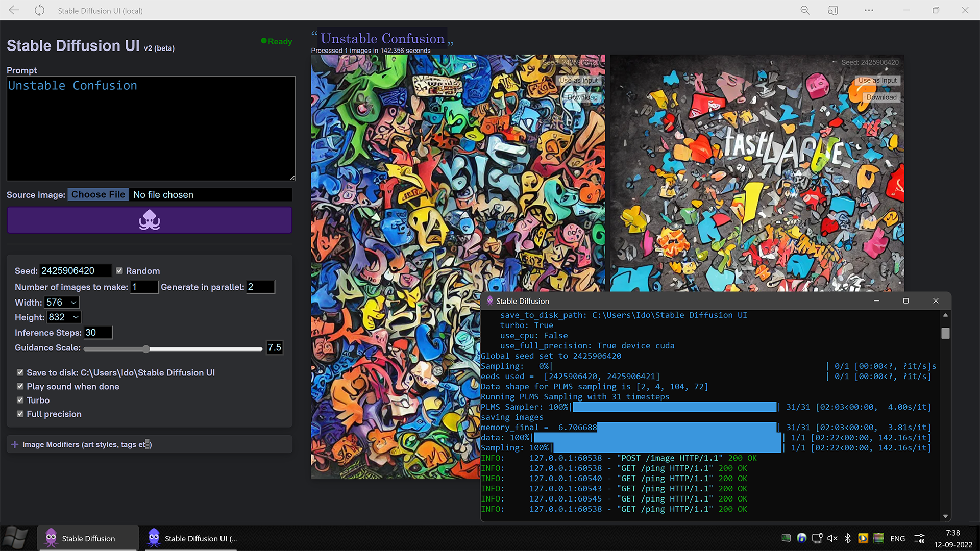Open the Width dropdown

coord(61,302)
